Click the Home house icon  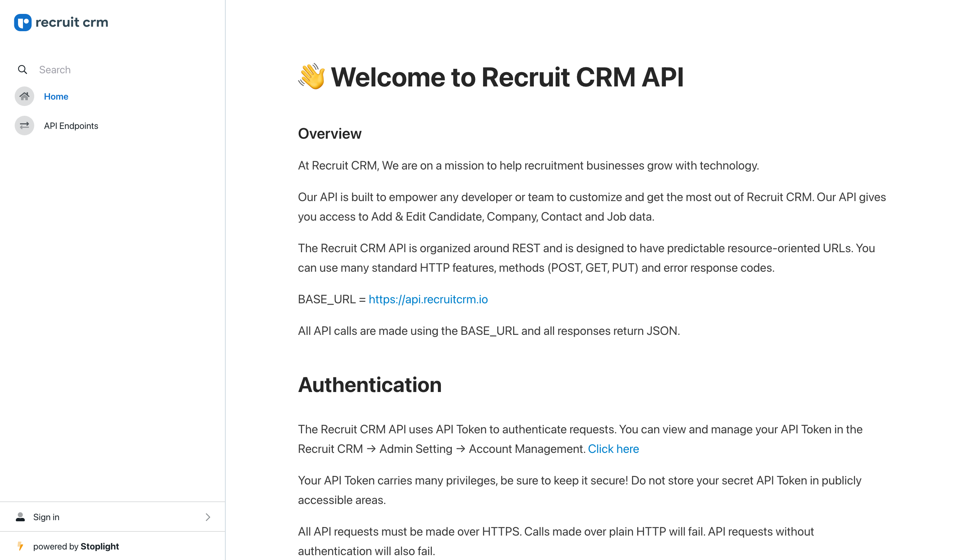[24, 96]
